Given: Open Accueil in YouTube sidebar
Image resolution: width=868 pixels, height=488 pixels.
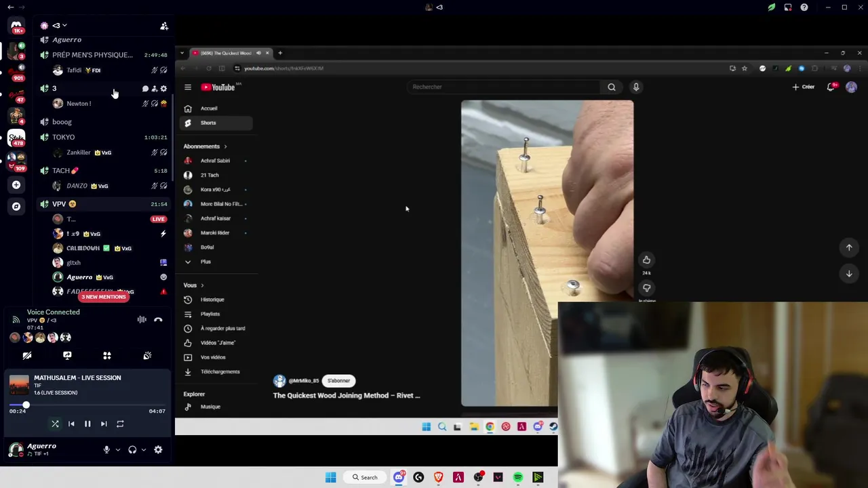Looking at the screenshot, I should [216, 108].
